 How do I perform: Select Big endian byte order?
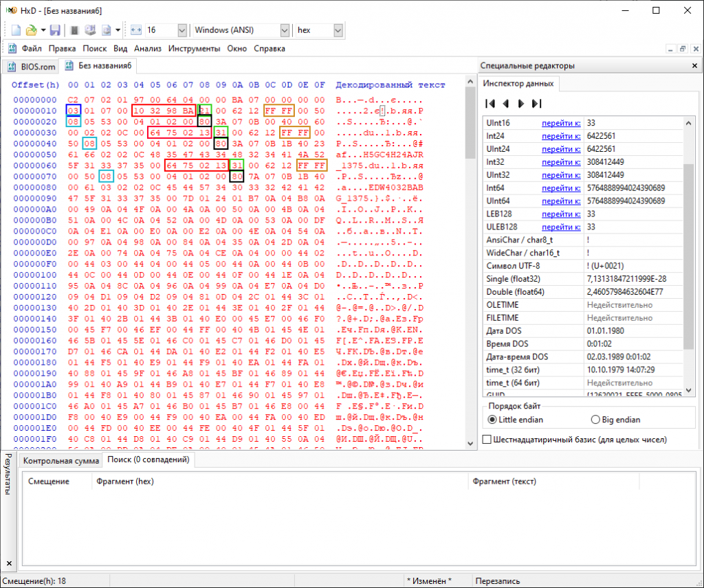(615, 420)
